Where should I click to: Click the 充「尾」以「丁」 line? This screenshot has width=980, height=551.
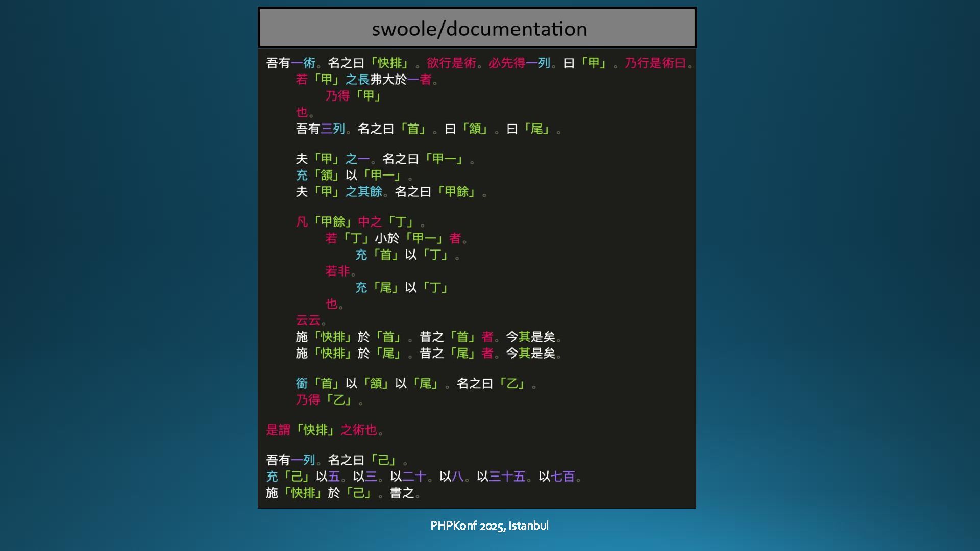[x=402, y=288]
